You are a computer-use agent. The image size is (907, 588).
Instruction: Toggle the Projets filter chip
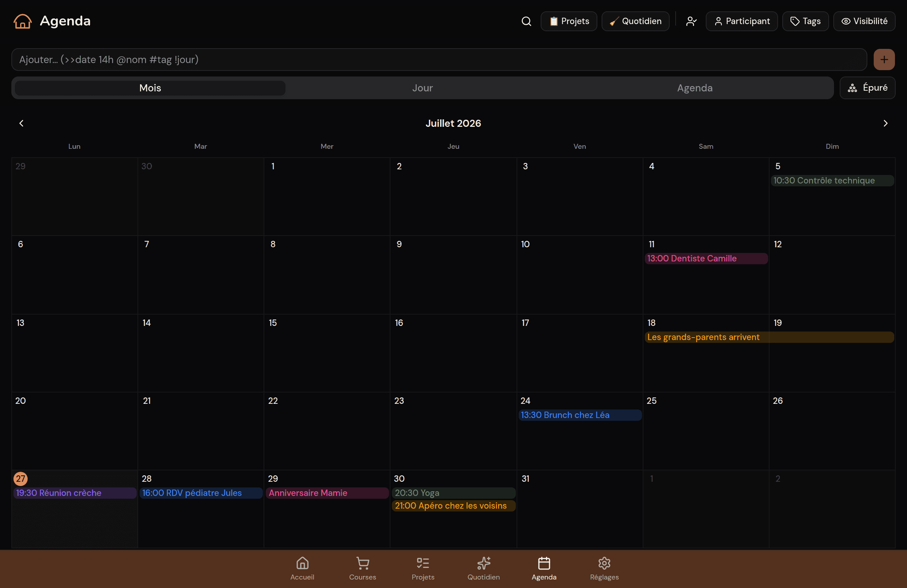[x=569, y=21]
